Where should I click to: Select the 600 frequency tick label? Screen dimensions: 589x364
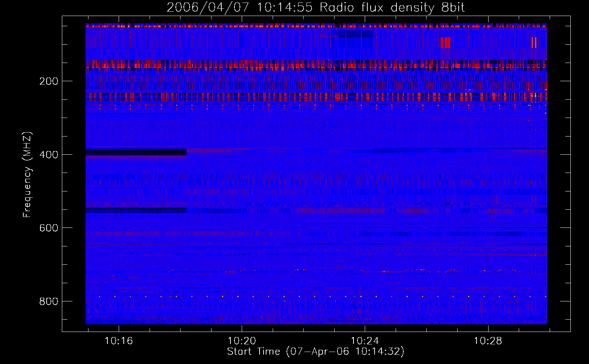pyautogui.click(x=49, y=227)
